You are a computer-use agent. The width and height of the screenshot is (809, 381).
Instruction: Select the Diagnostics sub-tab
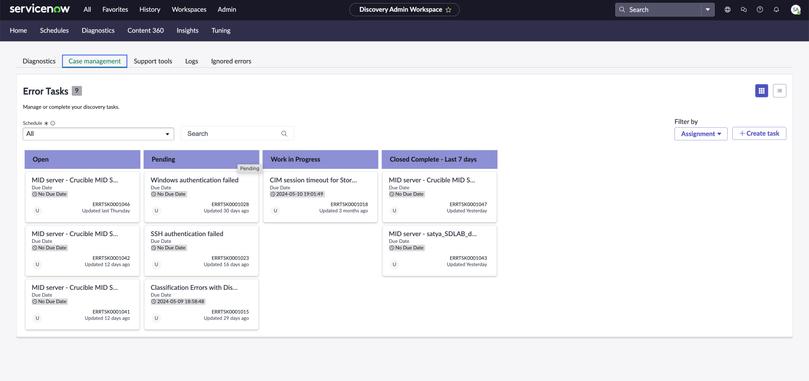tap(39, 61)
